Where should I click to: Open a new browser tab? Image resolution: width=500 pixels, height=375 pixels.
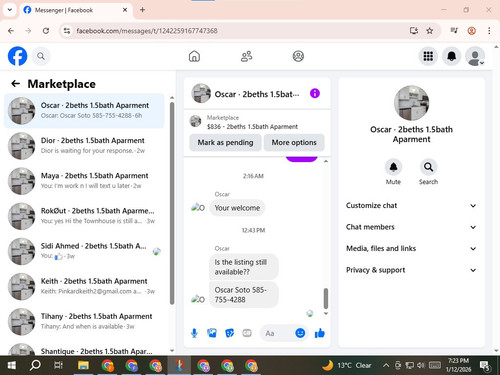point(142,10)
